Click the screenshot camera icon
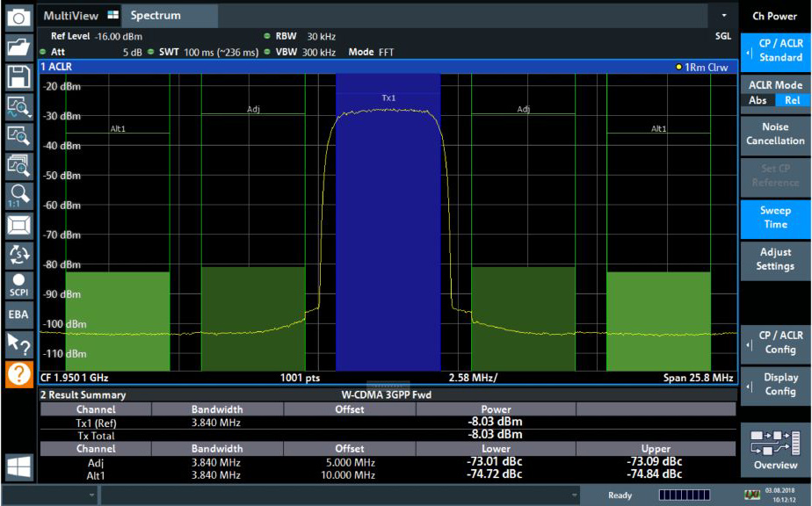This screenshot has height=506, width=812. point(18,17)
